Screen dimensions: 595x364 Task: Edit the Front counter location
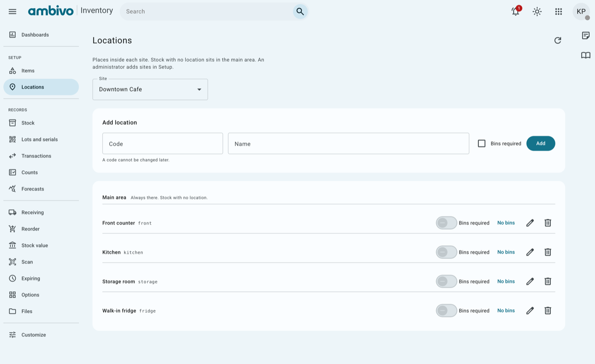(530, 223)
